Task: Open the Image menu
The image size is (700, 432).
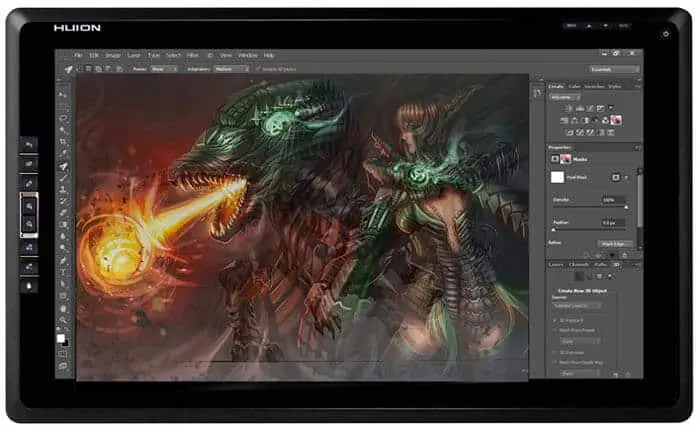Action: tap(112, 55)
